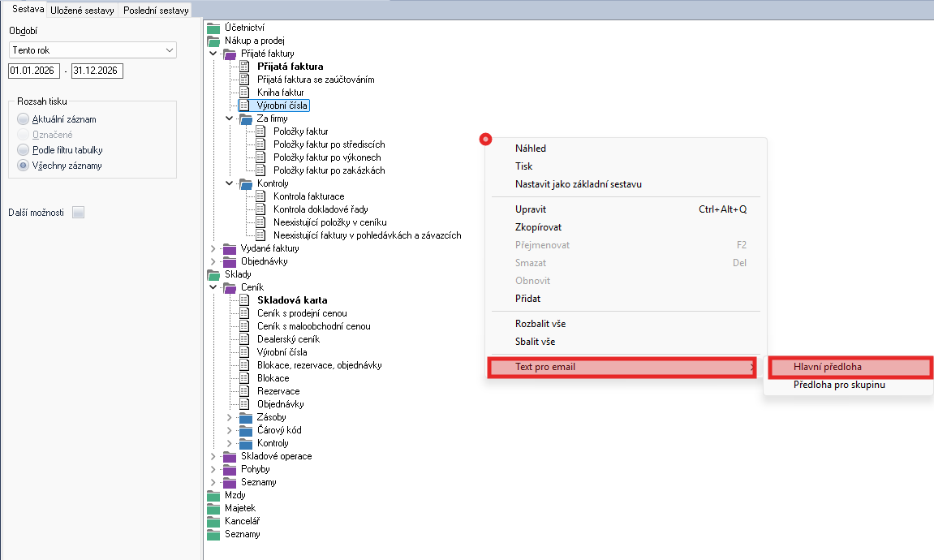Click the Kniha faktur report icon
Viewport: 934px width, 560px height.
245,93
